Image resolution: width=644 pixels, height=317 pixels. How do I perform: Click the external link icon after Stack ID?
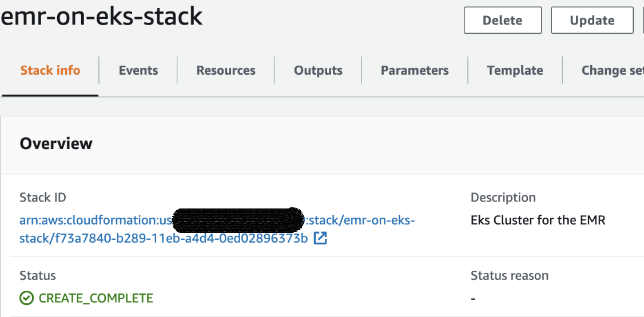[320, 238]
